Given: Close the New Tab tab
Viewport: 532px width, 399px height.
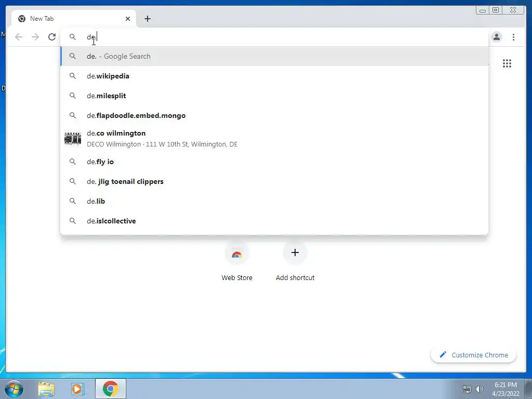Looking at the screenshot, I should coord(128,19).
